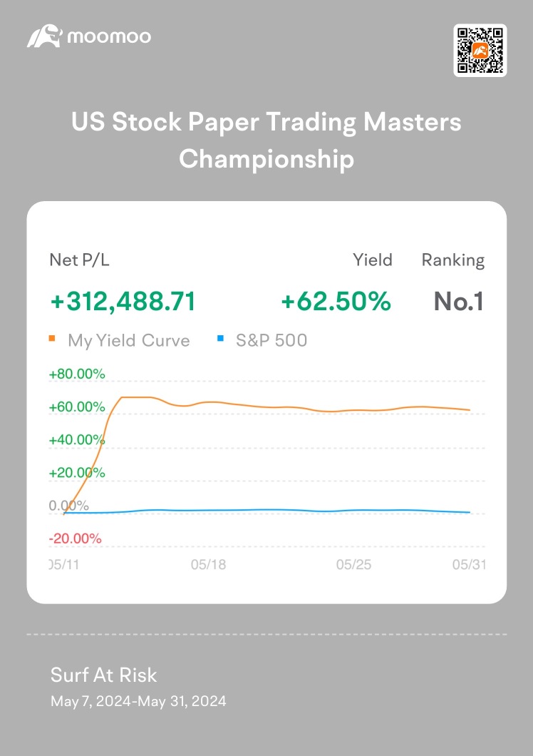This screenshot has width=533, height=756.
Task: Click the No.1 ranking value
Action: click(459, 302)
